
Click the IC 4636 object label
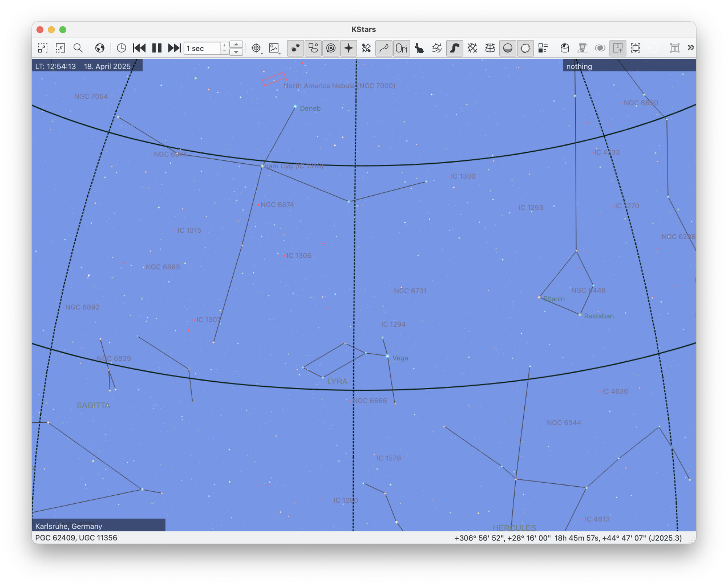(615, 391)
